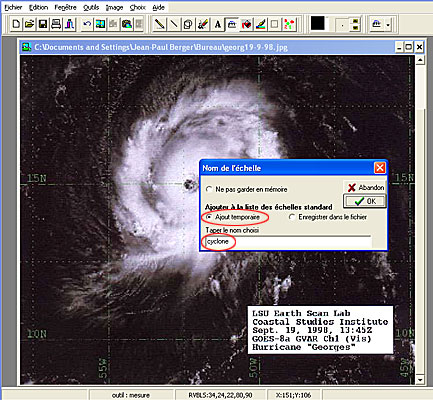433x400 pixels.
Task: Click the 'outil : mesure' status bar entry
Action: pos(131,395)
